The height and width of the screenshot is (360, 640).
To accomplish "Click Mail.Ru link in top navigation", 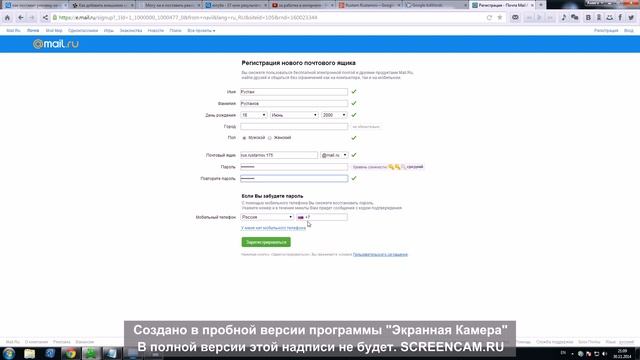I will pos(13,31).
